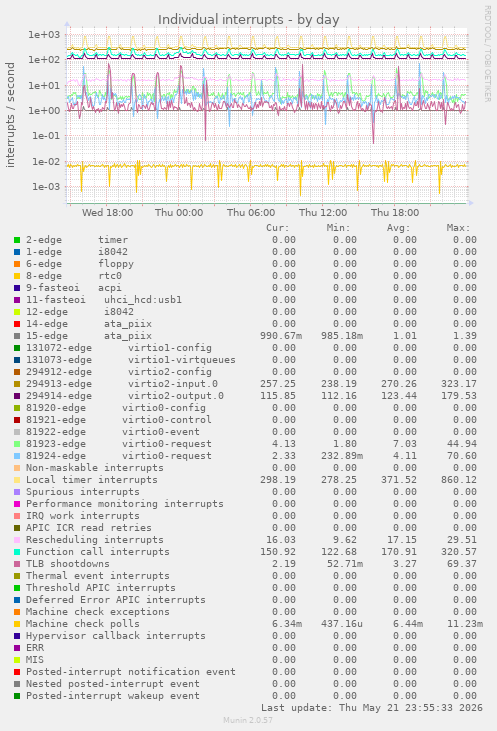
Task: Click the 294913-edge virtio2-input.0 legend label
Action: [122, 384]
